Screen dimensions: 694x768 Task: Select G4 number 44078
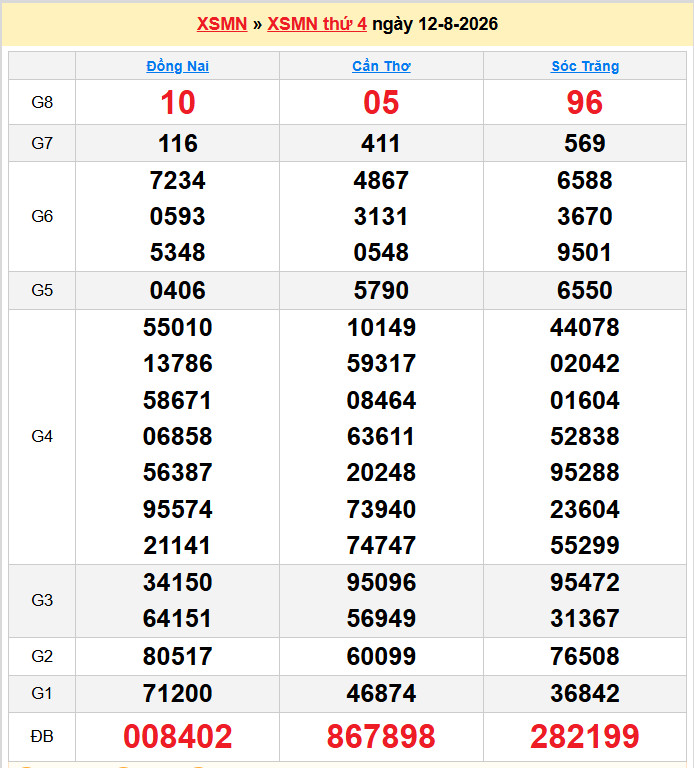pyautogui.click(x=585, y=327)
